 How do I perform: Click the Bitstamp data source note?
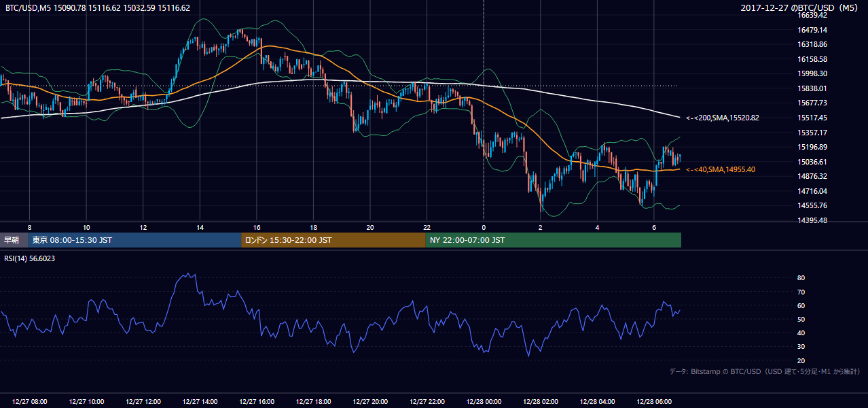click(765, 371)
